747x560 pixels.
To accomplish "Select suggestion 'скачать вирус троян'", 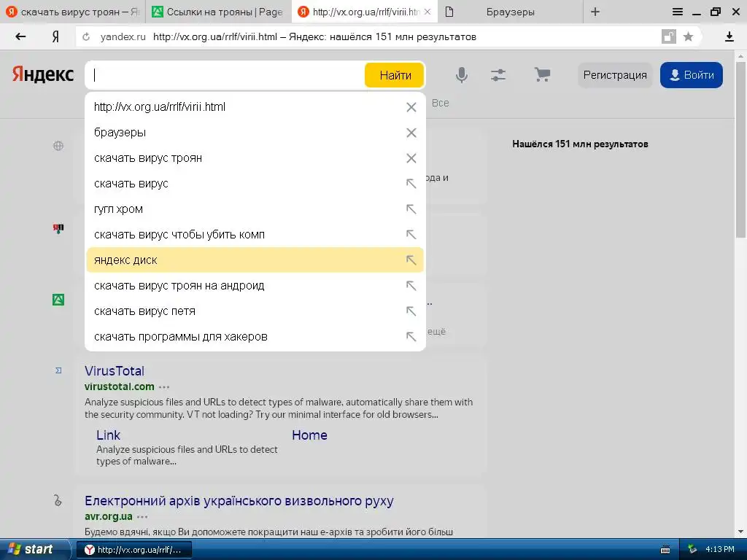I will point(255,158).
